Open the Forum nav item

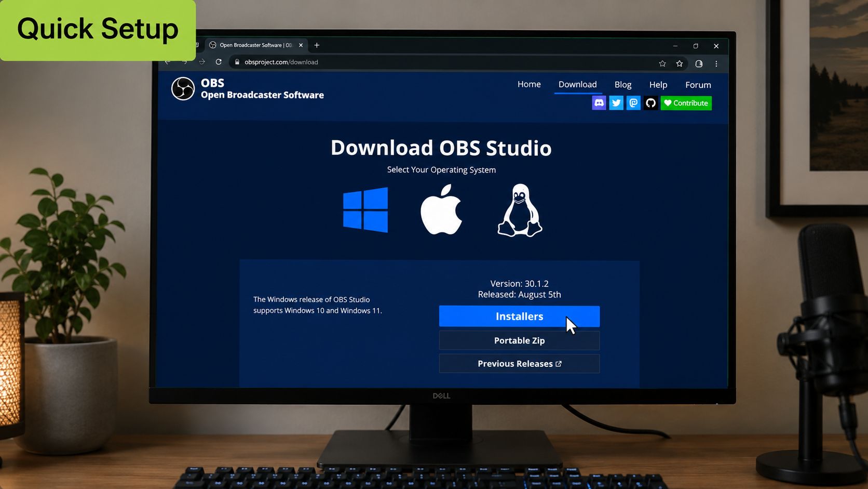pos(698,85)
